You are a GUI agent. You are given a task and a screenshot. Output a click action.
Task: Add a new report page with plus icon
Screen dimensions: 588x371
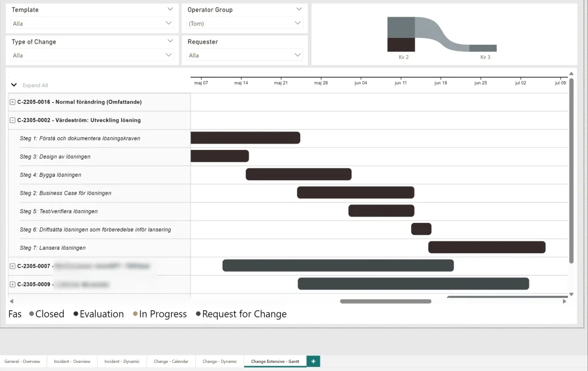313,361
